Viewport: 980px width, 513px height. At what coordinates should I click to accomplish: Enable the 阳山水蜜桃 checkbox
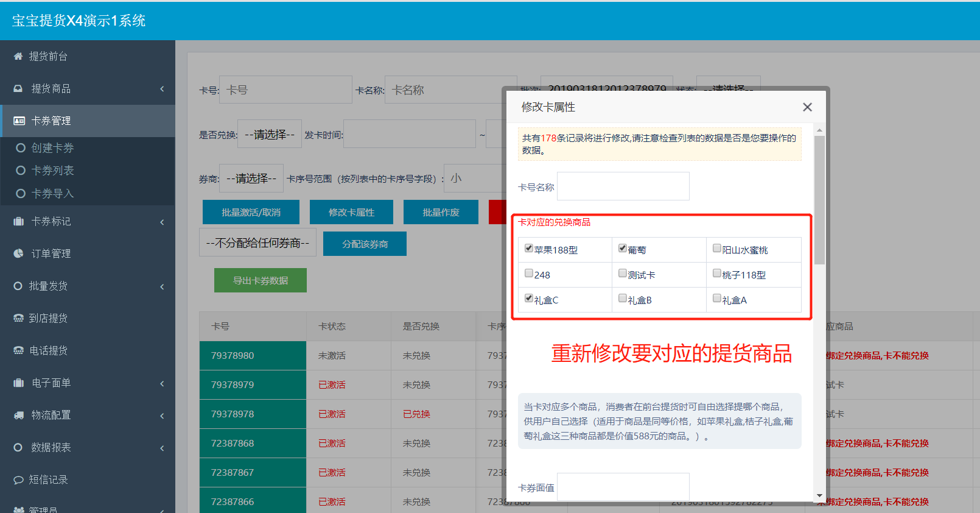[717, 249]
